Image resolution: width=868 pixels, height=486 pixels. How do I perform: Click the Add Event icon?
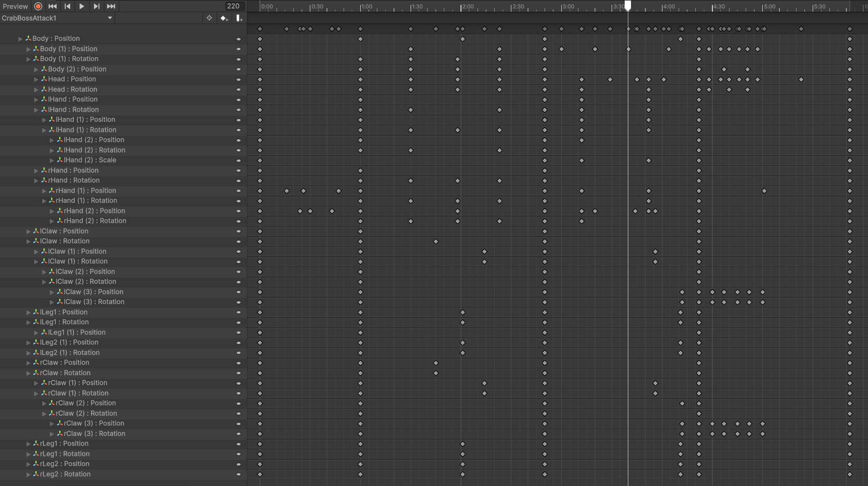(x=239, y=18)
